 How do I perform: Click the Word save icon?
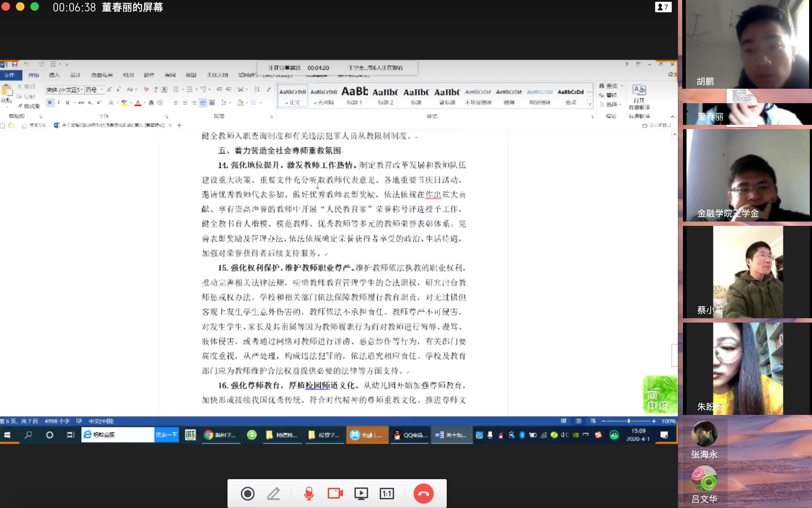(15, 64)
